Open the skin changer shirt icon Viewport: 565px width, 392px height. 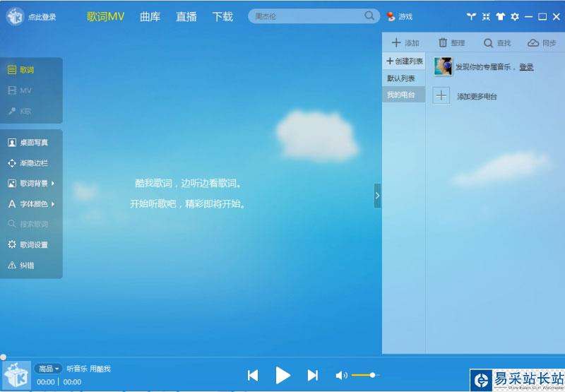click(500, 16)
